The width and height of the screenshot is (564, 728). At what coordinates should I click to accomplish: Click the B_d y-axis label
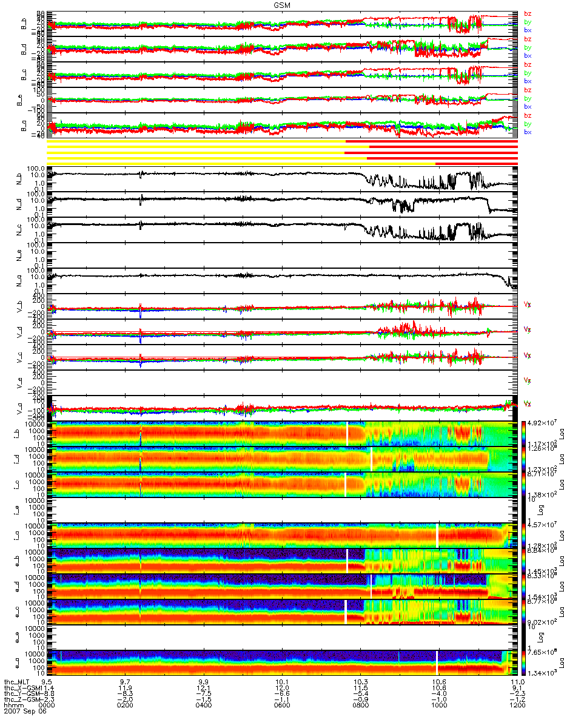pyautogui.click(x=24, y=49)
